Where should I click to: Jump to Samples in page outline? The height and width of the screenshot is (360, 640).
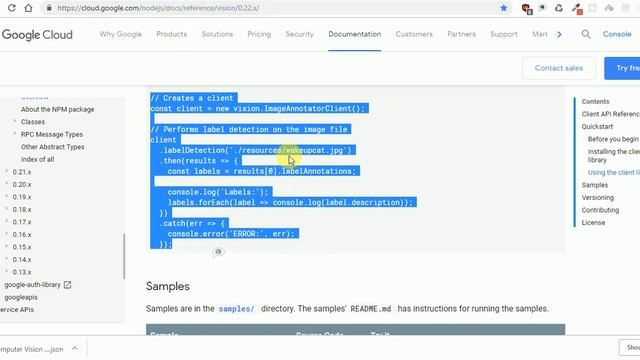595,185
